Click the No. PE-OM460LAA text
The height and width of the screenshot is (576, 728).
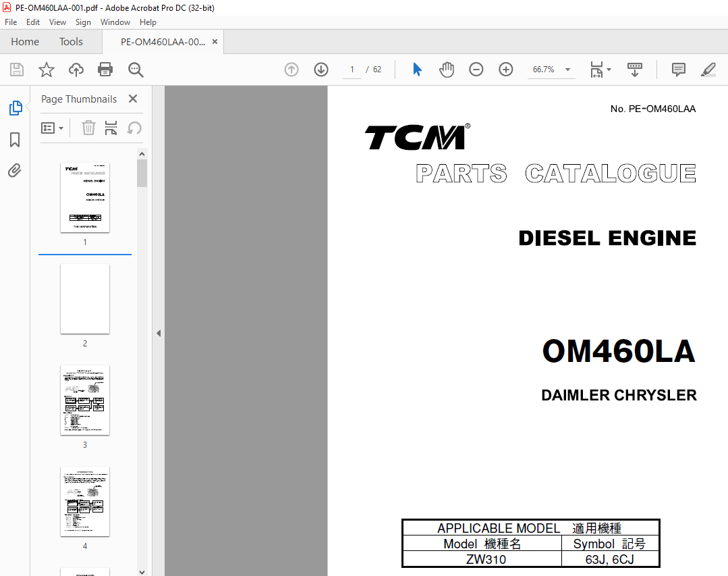coord(653,109)
